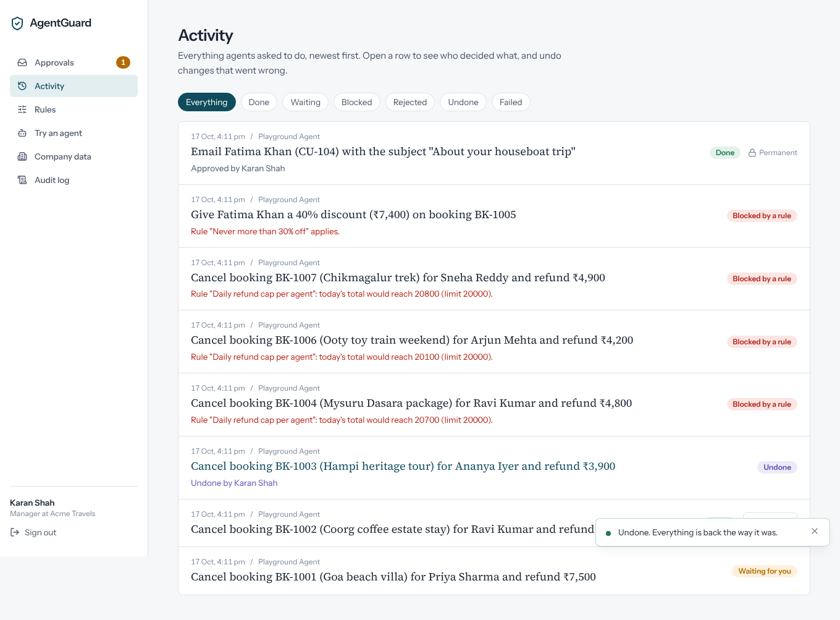
Task: Open the undone Cancel booking BK-1003 row
Action: click(494, 468)
